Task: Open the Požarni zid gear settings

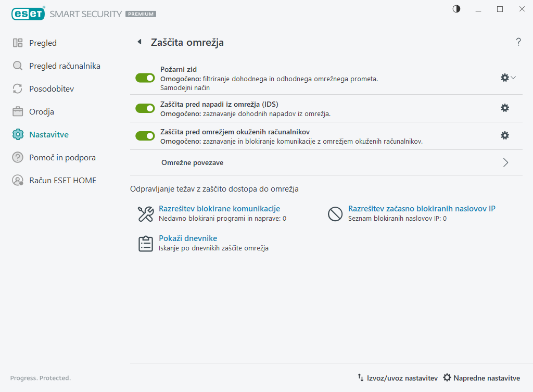Action: tap(504, 78)
